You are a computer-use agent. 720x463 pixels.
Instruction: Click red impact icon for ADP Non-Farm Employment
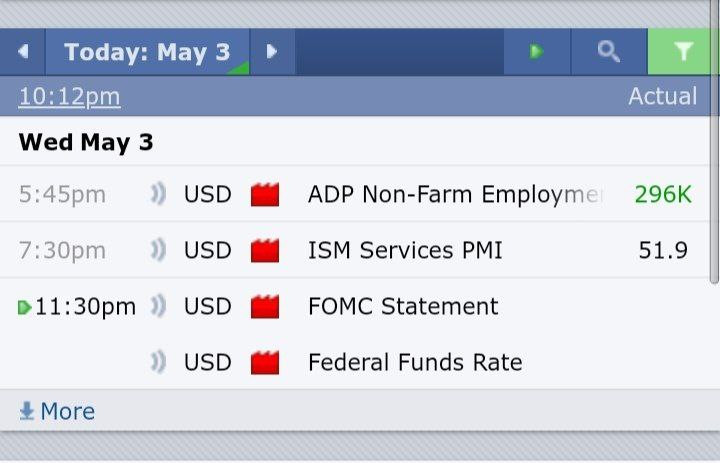point(264,194)
